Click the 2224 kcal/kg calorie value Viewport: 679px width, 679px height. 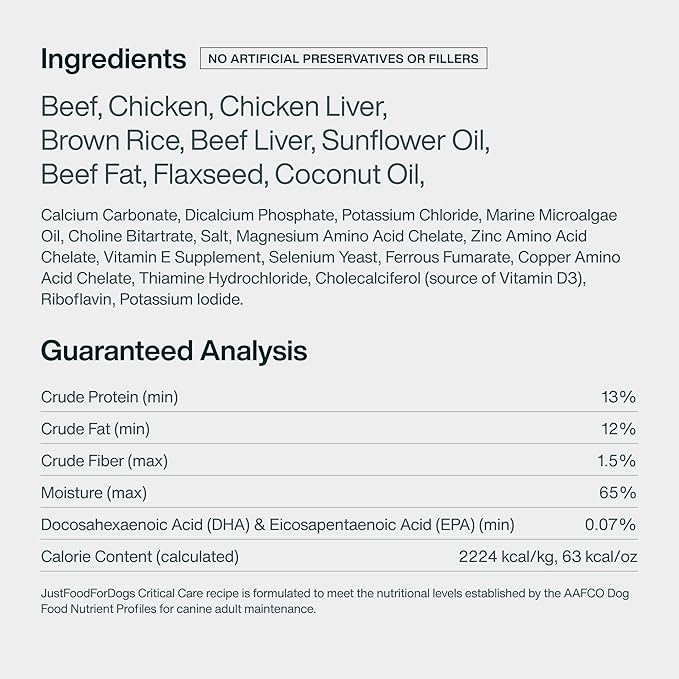pyautogui.click(x=506, y=557)
